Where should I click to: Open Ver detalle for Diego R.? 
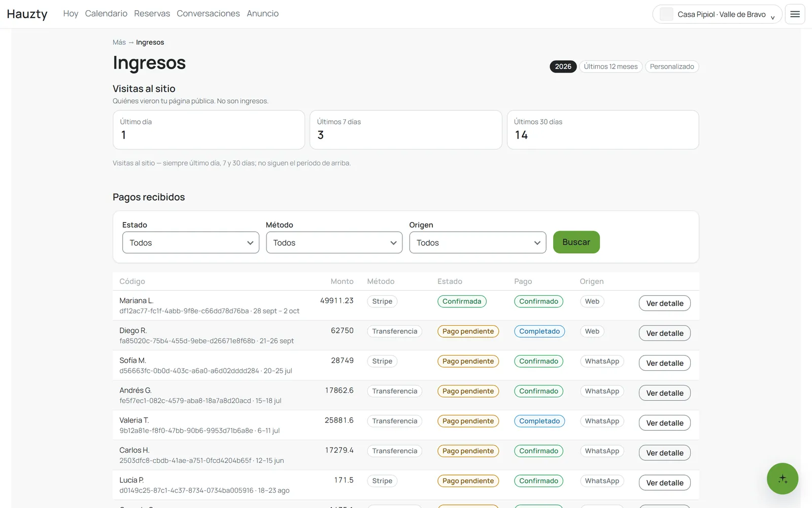point(664,333)
